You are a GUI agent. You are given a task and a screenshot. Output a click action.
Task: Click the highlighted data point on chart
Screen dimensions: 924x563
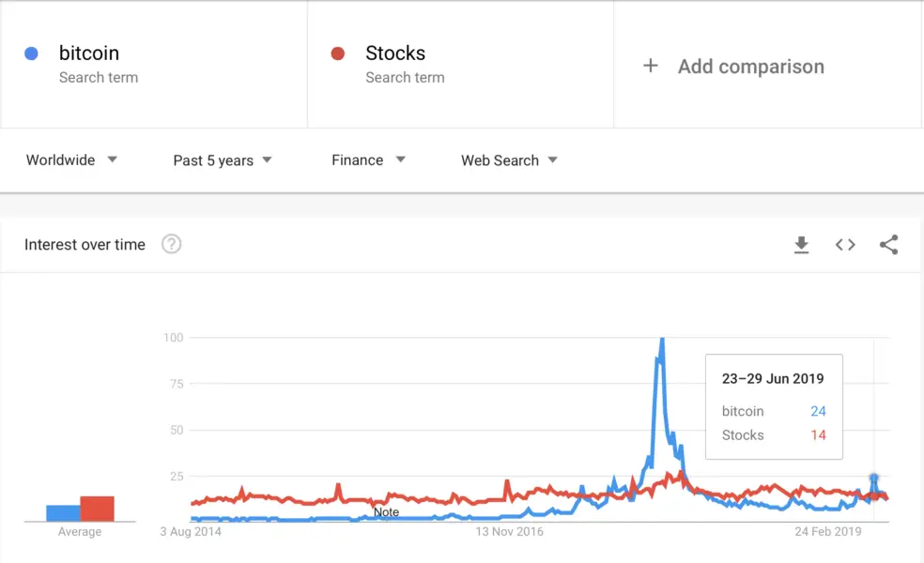pyautogui.click(x=874, y=479)
